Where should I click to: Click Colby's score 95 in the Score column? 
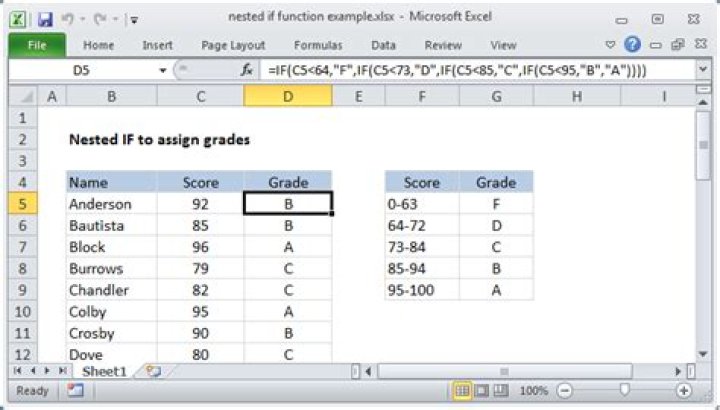[200, 312]
